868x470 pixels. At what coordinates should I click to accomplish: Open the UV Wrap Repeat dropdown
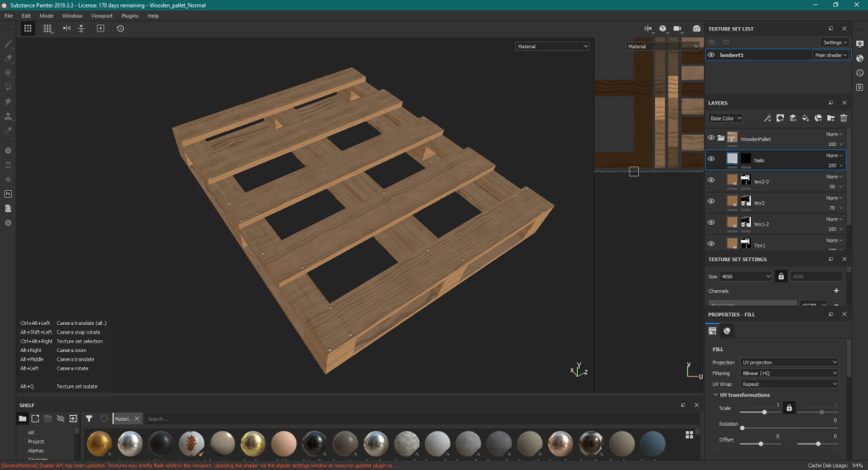tap(788, 383)
